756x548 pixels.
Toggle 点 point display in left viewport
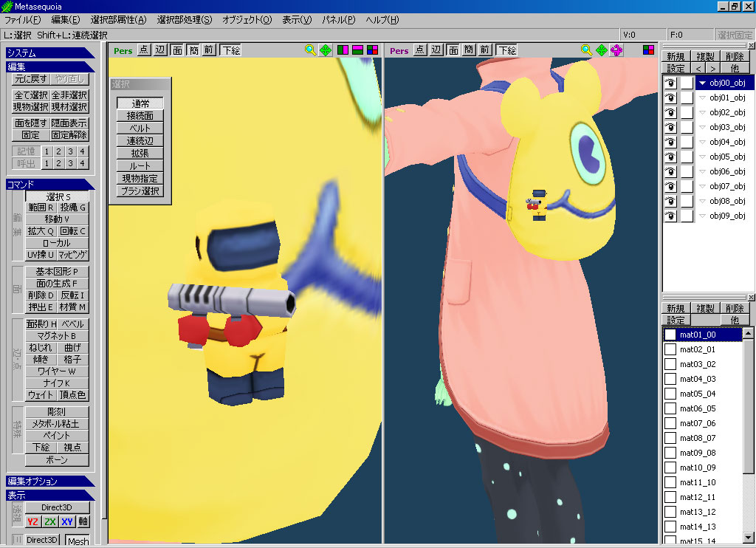click(x=144, y=49)
